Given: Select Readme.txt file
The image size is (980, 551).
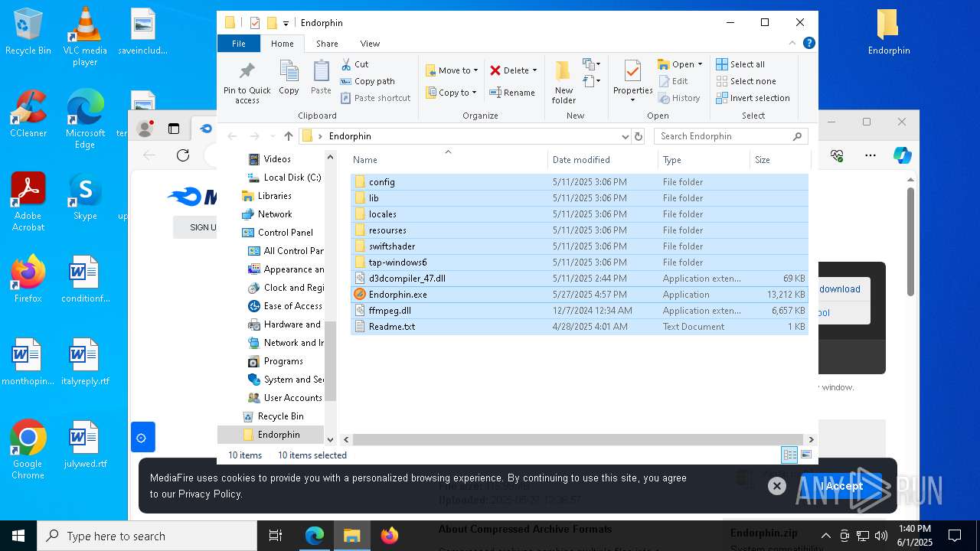Looking at the screenshot, I should pyautogui.click(x=580, y=327).
